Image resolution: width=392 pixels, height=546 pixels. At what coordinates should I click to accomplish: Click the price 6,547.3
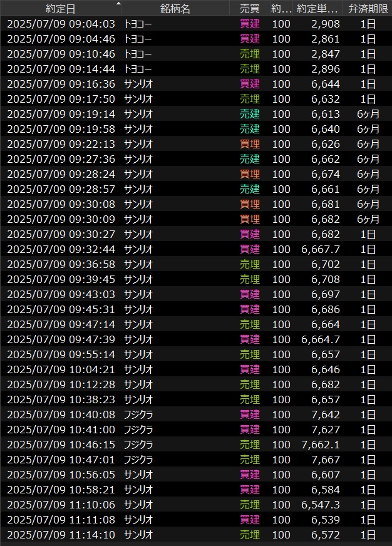click(321, 505)
